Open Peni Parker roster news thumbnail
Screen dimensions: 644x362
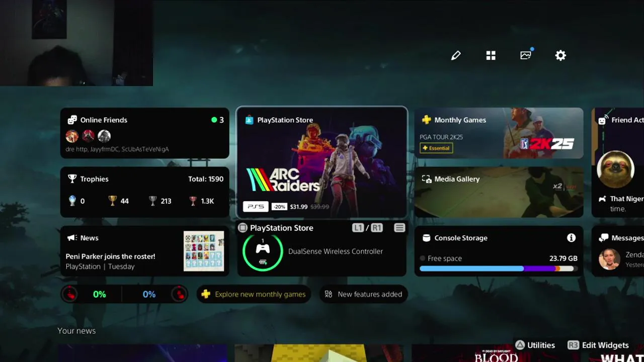(204, 251)
